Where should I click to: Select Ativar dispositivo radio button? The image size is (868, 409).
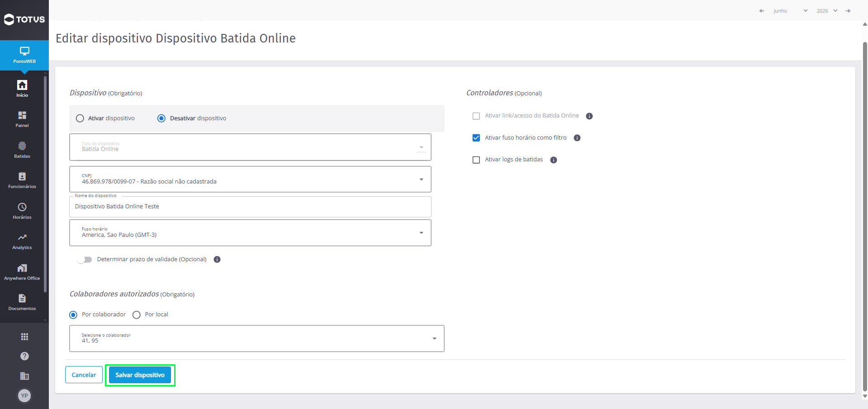80,118
